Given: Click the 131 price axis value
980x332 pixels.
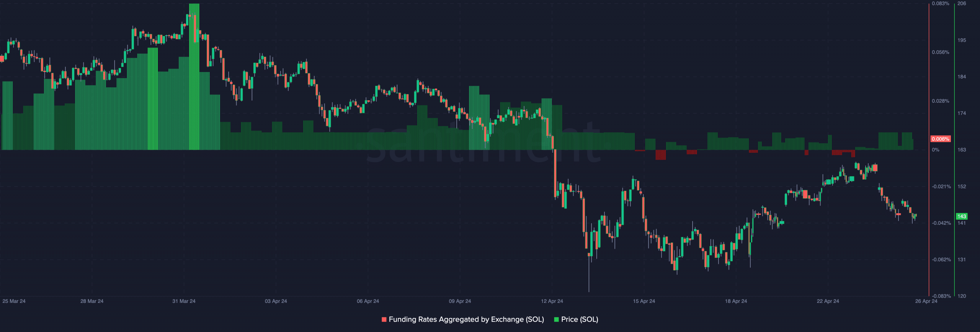Looking at the screenshot, I should [x=962, y=260].
